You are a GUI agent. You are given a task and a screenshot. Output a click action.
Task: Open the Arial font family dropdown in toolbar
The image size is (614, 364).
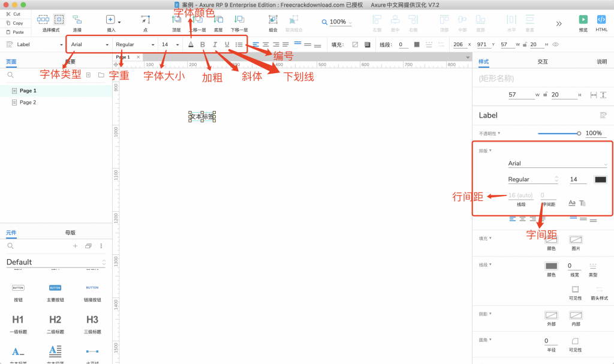pos(89,44)
